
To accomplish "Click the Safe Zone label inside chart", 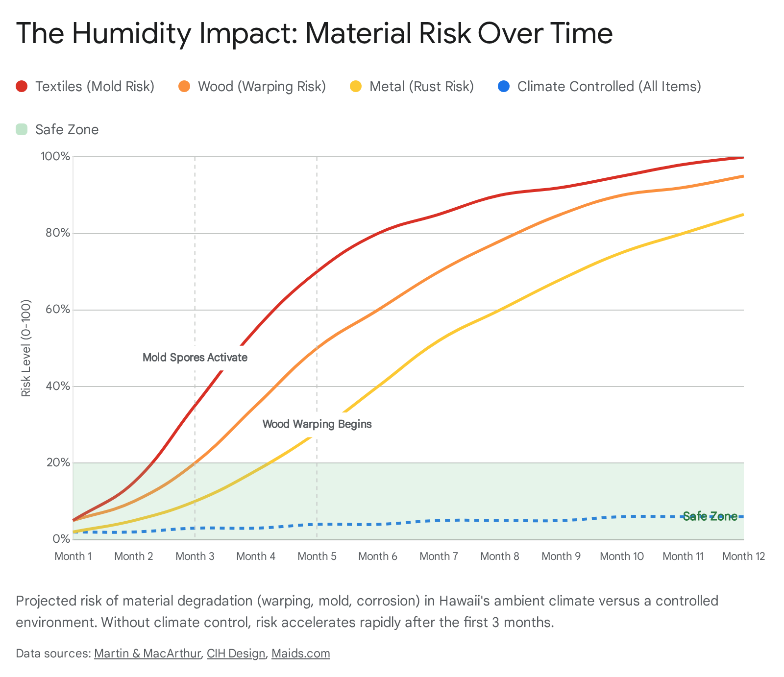I will click(x=710, y=516).
